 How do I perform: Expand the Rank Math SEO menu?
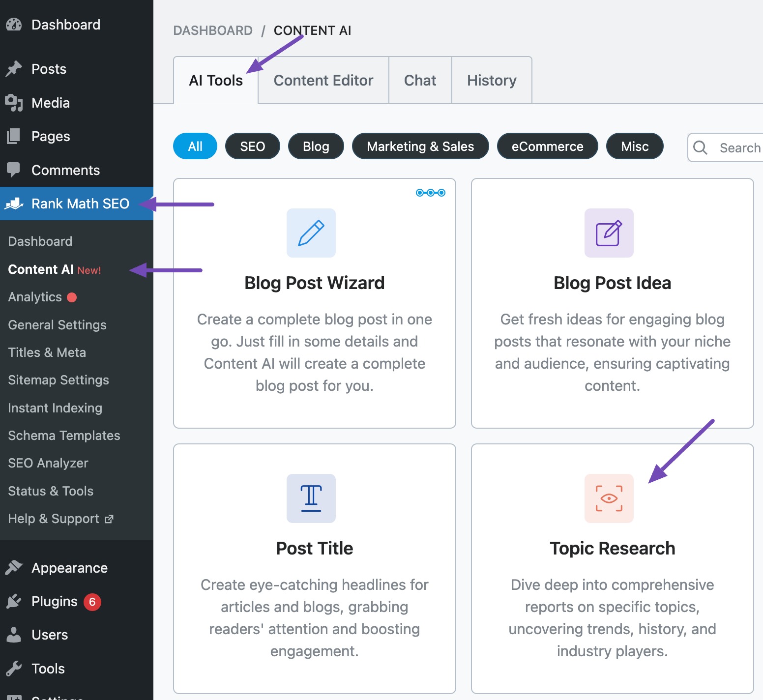click(80, 204)
